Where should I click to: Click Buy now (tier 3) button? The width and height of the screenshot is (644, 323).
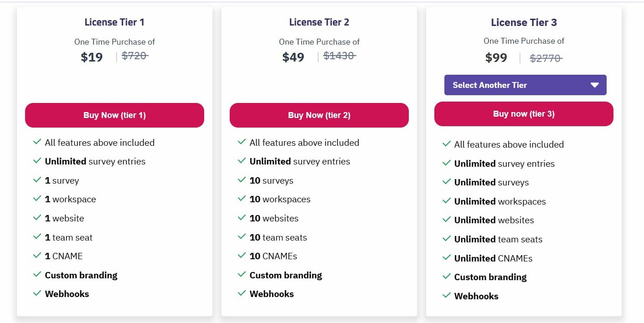click(524, 114)
